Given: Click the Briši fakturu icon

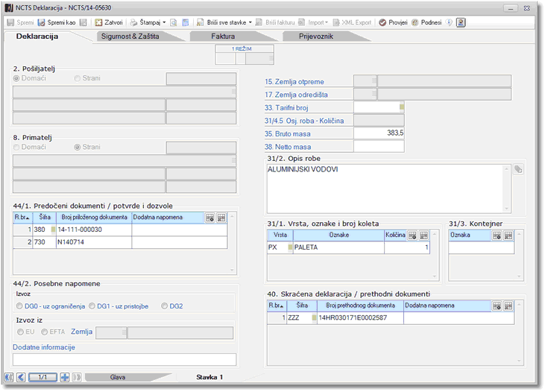Looking at the screenshot, I should coord(259,22).
